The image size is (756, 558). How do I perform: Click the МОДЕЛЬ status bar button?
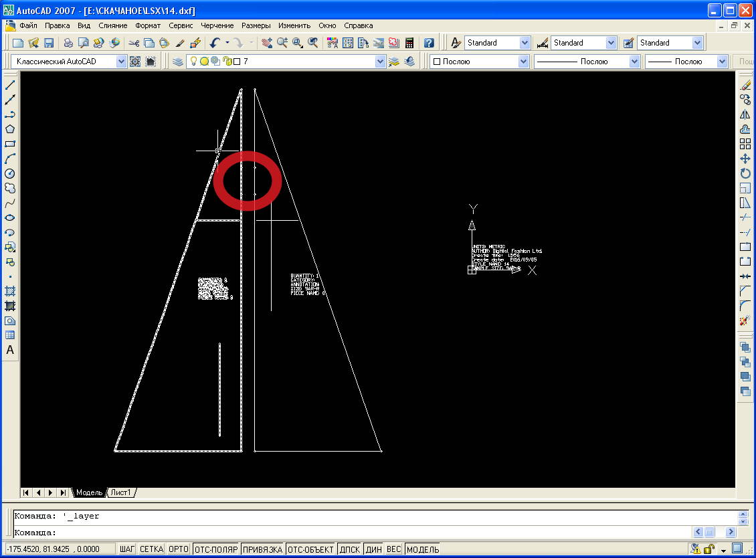pyautogui.click(x=423, y=549)
